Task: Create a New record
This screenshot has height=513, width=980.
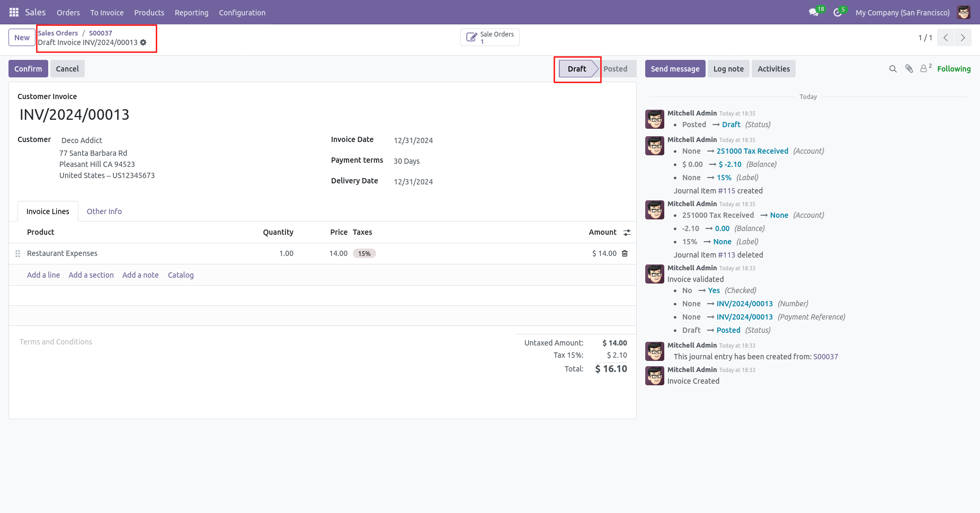Action: (22, 38)
